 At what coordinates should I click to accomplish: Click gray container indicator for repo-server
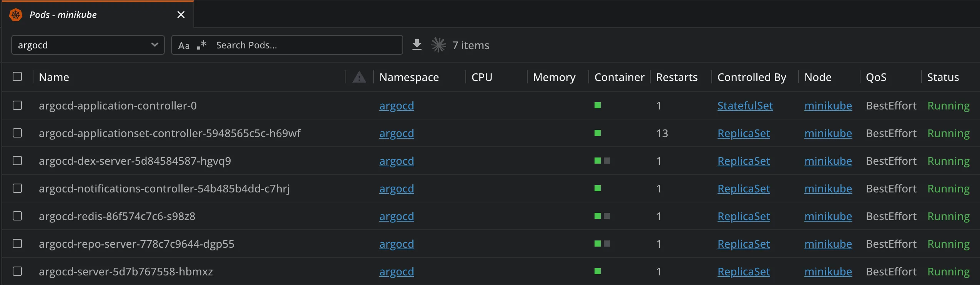[607, 244]
